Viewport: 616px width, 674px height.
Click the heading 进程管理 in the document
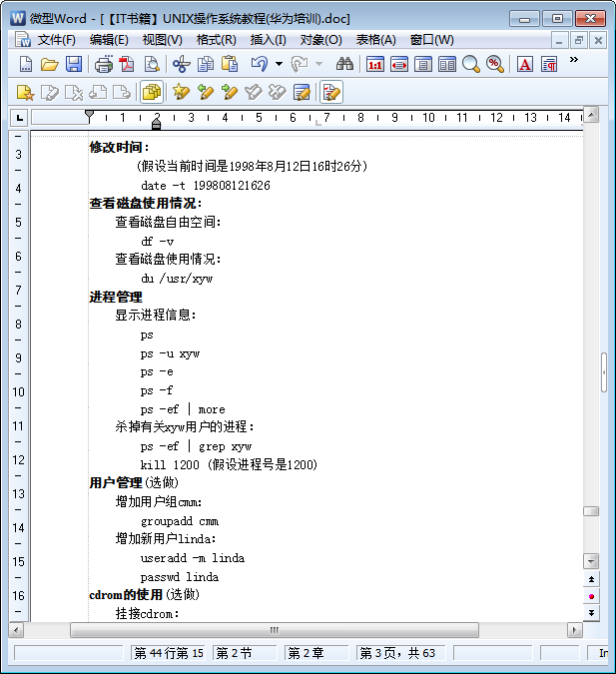coord(116,297)
